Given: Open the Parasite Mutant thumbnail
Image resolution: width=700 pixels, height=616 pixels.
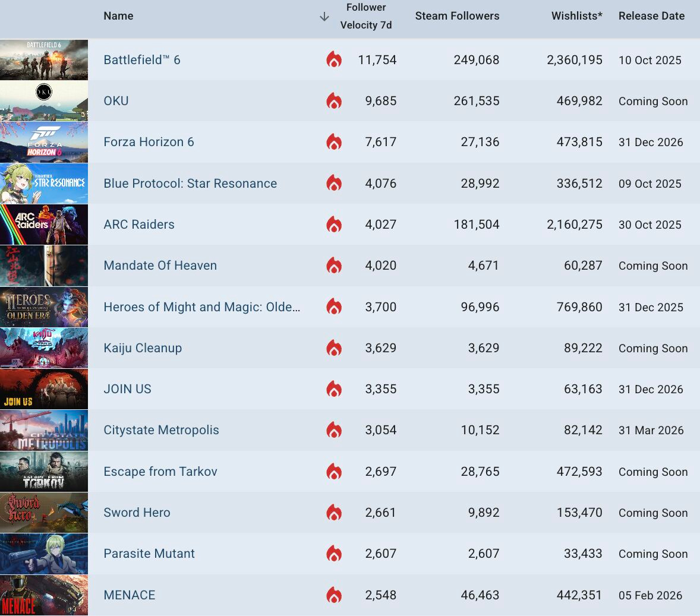Looking at the screenshot, I should pos(44,554).
